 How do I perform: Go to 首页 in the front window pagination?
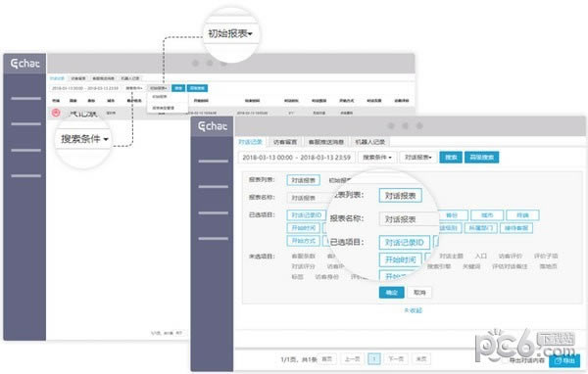[327, 359]
